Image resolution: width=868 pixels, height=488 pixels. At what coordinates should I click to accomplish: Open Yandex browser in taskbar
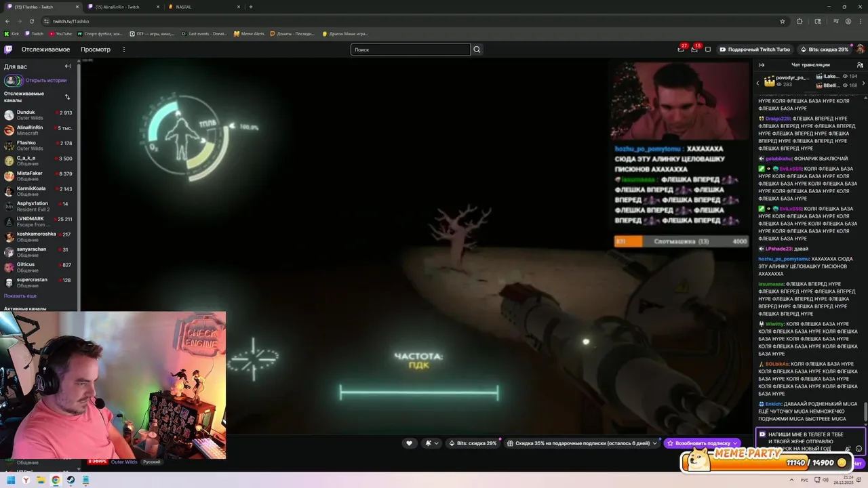26,480
